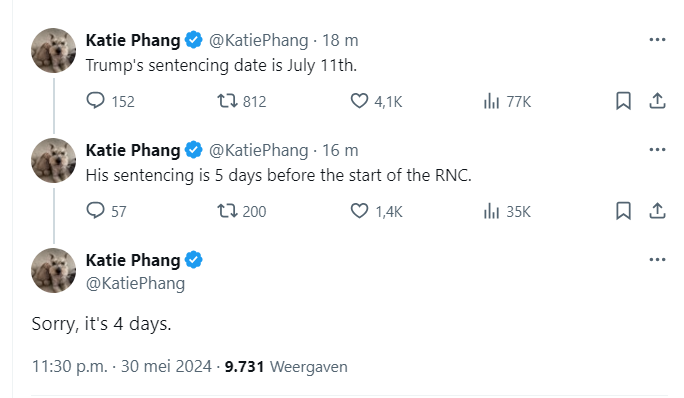This screenshot has height=398, width=684.
Task: Open the 11:30 p.m. 30 mei 2024 timestamp
Action: tap(122, 366)
